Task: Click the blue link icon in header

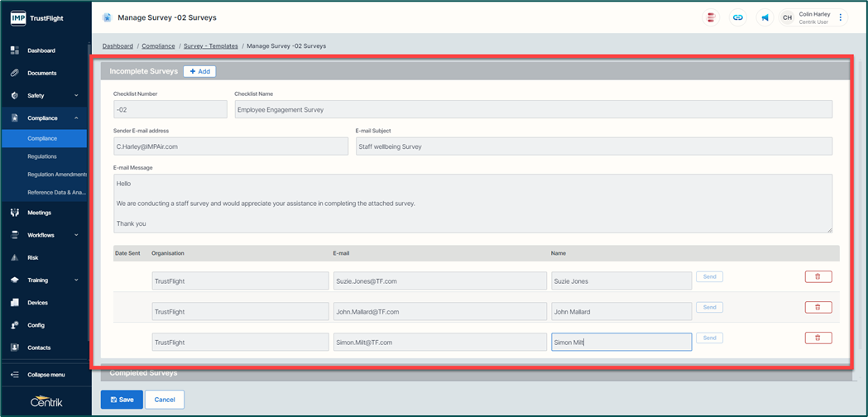Action: (x=737, y=17)
